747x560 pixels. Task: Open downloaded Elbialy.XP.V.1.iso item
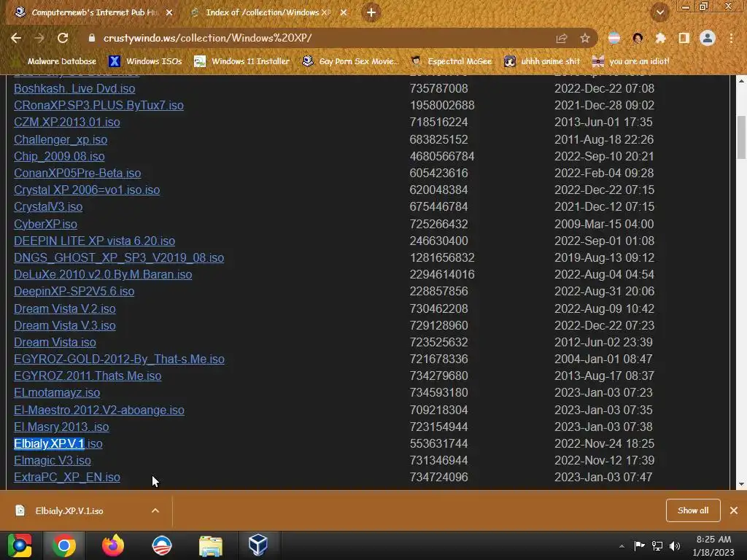pyautogui.click(x=69, y=510)
